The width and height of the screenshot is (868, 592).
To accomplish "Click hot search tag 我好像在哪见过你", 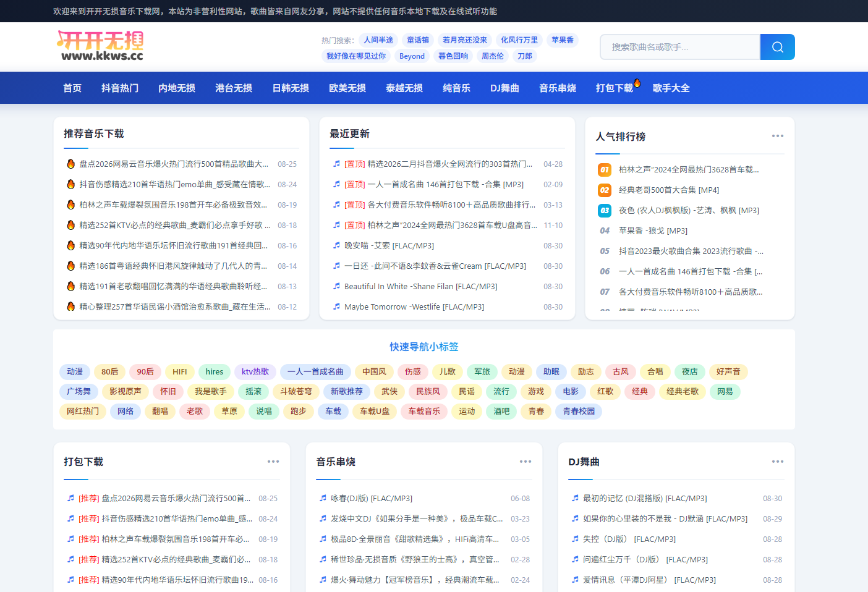I will pyautogui.click(x=356, y=56).
